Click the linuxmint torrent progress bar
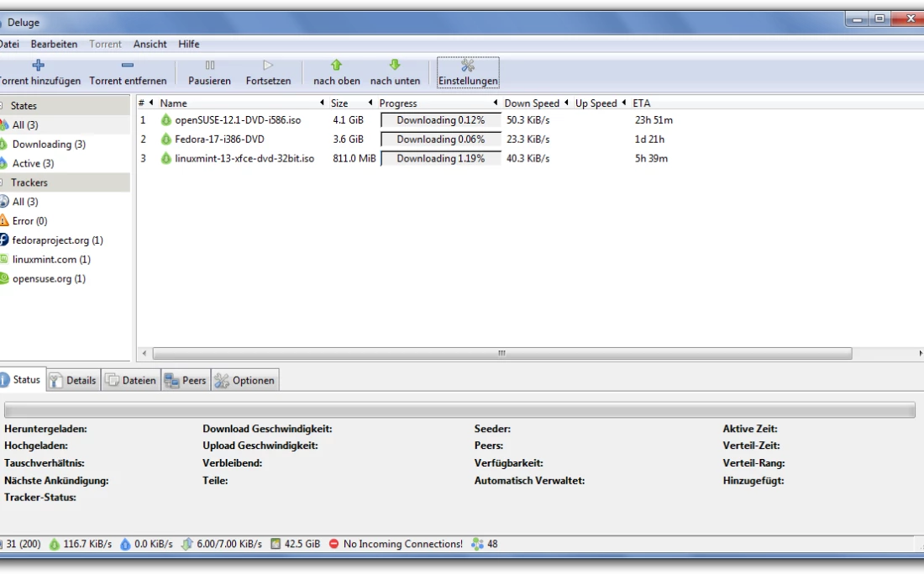 440,159
